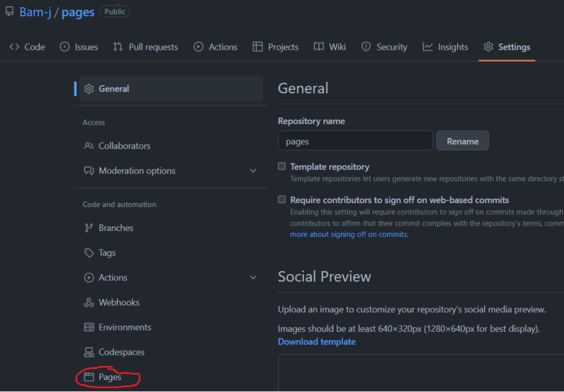
Task: Click the repository icon beside Bam-j
Action: coord(10,12)
